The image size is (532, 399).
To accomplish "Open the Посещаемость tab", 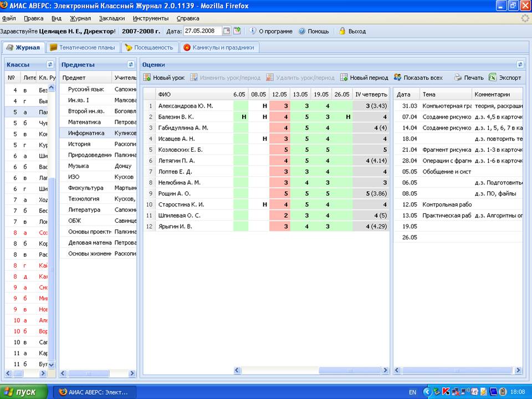I will 149,48.
